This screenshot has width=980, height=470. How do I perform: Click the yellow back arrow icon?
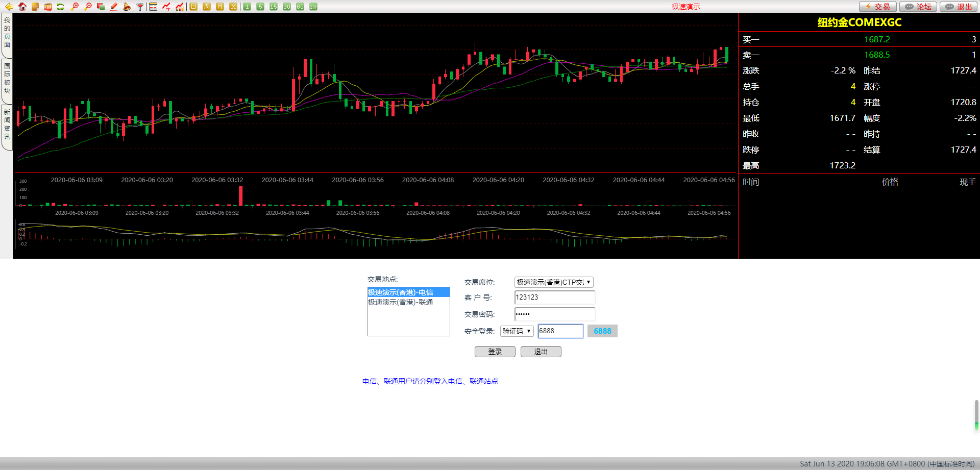pos(9,7)
